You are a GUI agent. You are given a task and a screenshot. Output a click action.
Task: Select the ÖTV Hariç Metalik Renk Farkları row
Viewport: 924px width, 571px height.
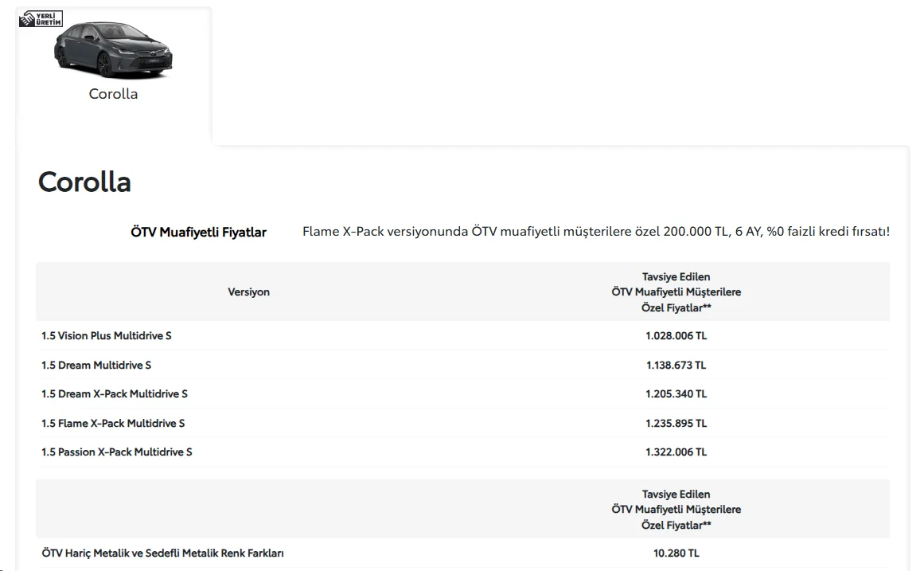tap(462, 553)
